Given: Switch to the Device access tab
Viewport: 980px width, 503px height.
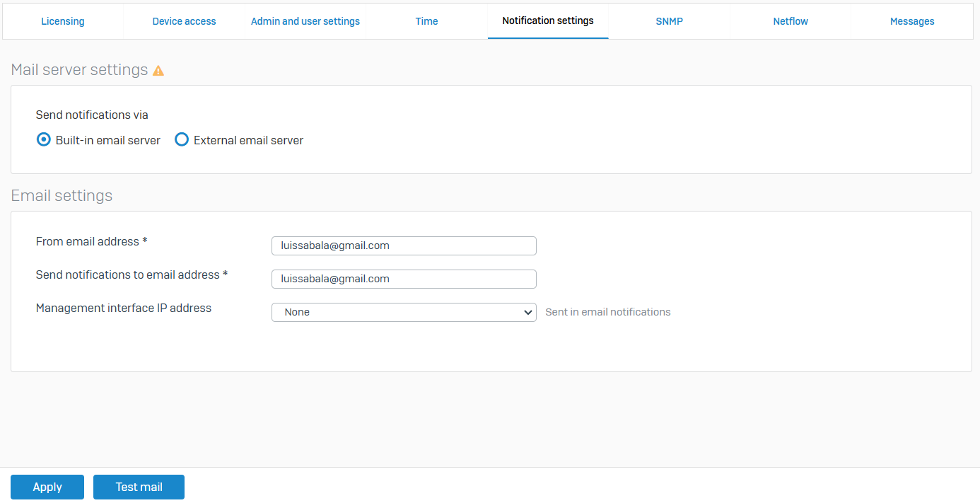Looking at the screenshot, I should tap(184, 21).
